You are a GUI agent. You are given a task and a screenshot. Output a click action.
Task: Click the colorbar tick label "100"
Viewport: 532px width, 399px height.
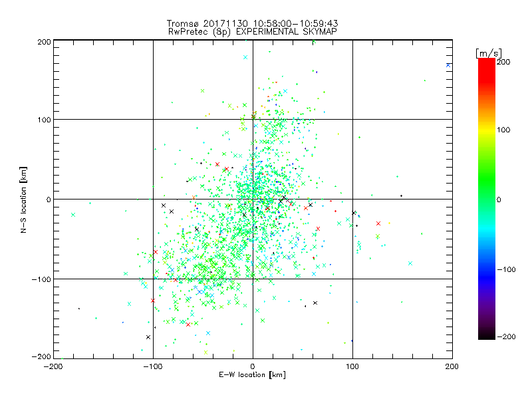(x=503, y=130)
